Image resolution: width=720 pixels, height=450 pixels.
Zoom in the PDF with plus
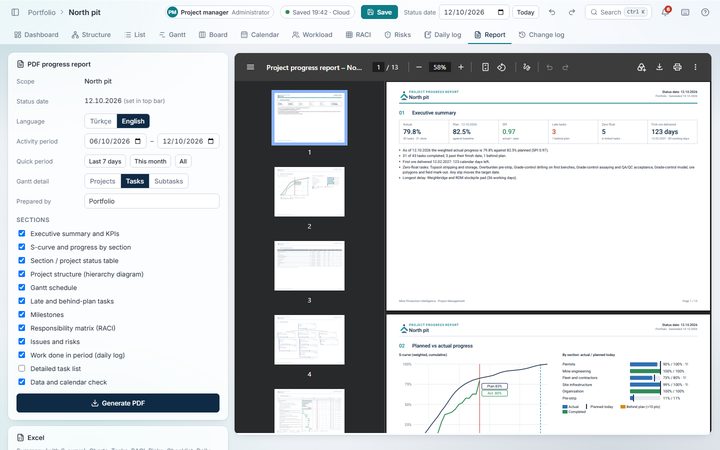(461, 67)
